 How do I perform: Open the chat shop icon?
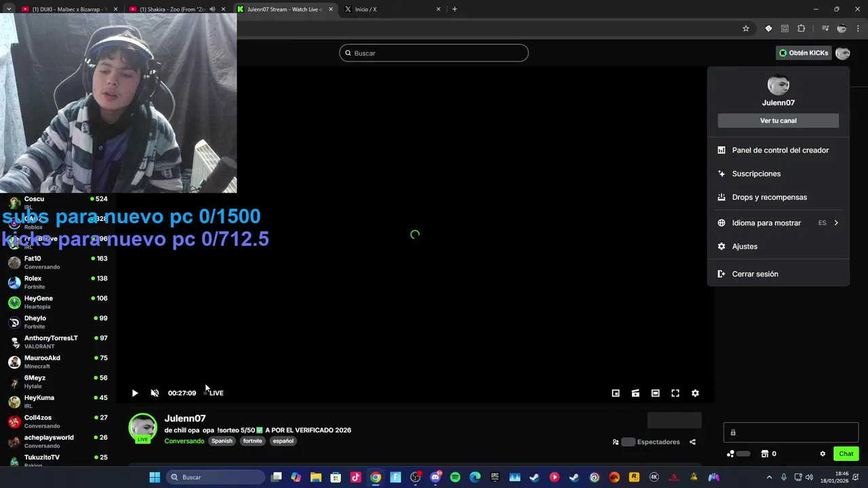coord(764,454)
